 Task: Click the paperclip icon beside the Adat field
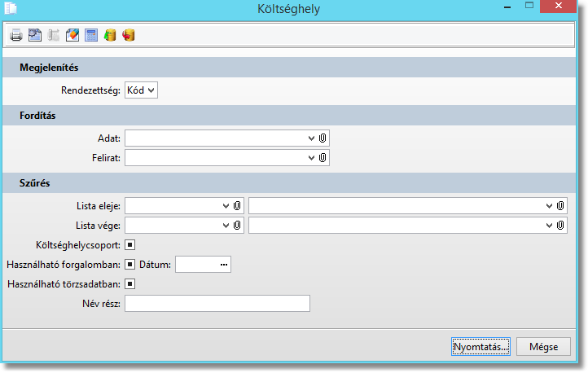[x=323, y=138]
